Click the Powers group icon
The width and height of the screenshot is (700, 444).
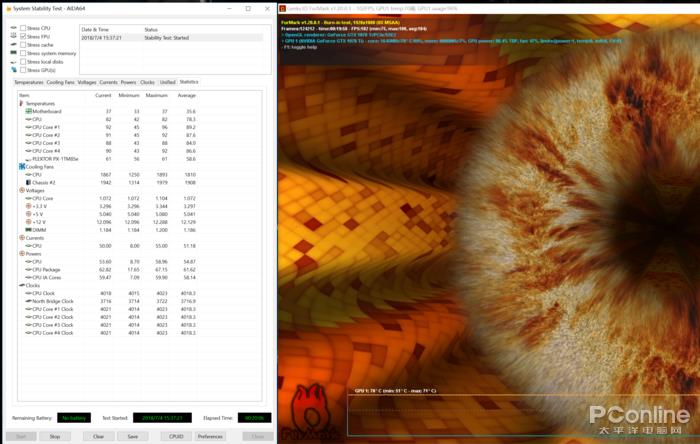(x=22, y=253)
